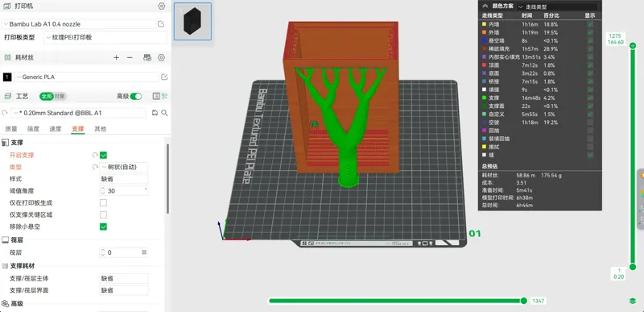This screenshot has height=312, width=644.
Task: Click the left panel vertical scrollbar
Action: tap(167, 178)
